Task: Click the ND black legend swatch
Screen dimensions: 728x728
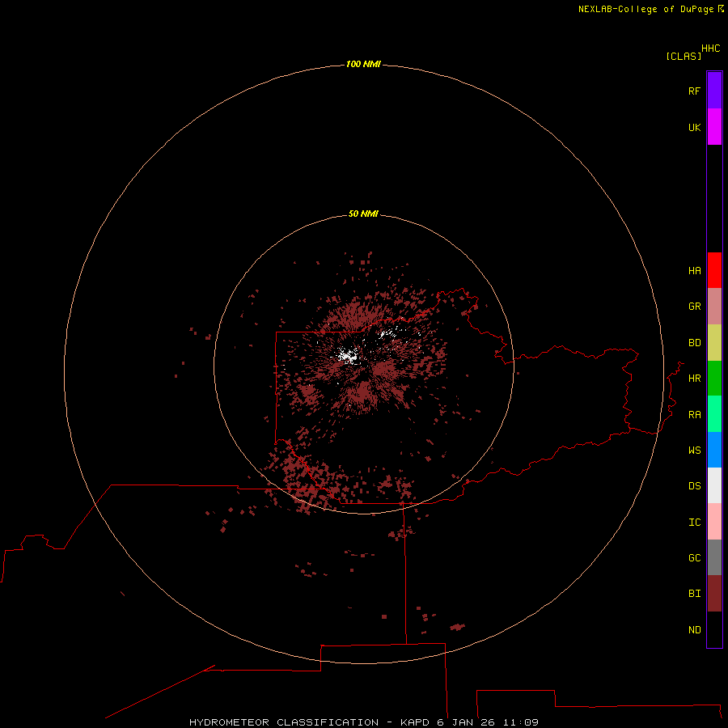Action: tap(714, 629)
